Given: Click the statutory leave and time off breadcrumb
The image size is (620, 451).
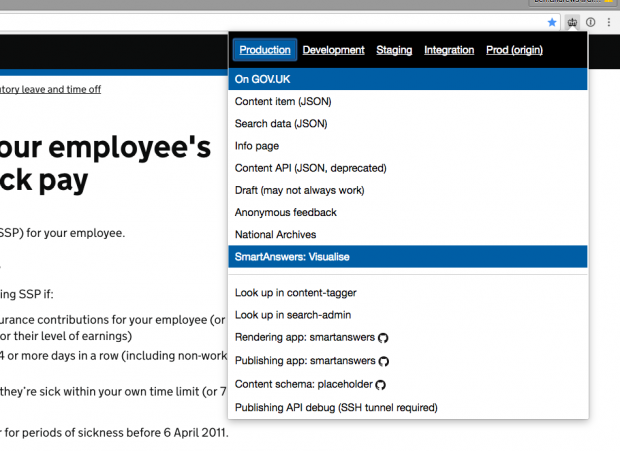Looking at the screenshot, I should [x=50, y=89].
